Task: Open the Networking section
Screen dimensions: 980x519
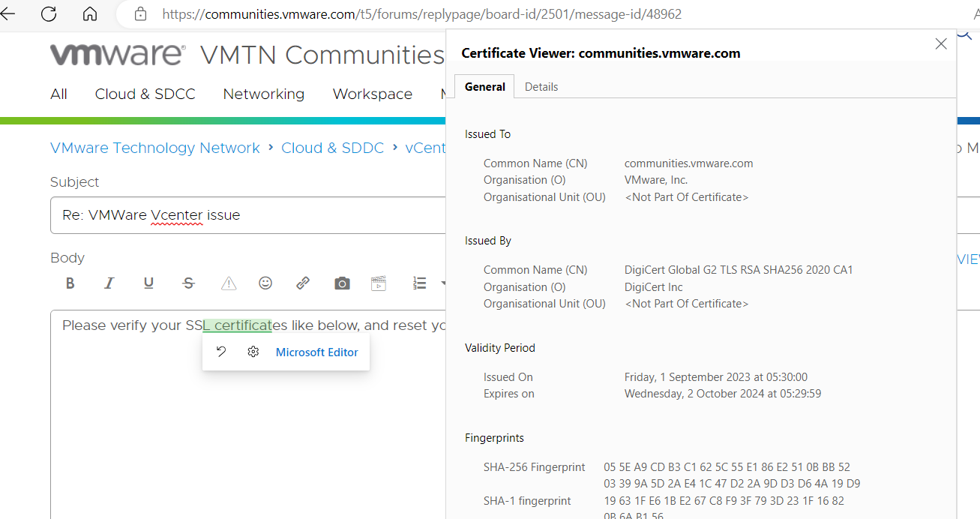Action: pos(263,94)
